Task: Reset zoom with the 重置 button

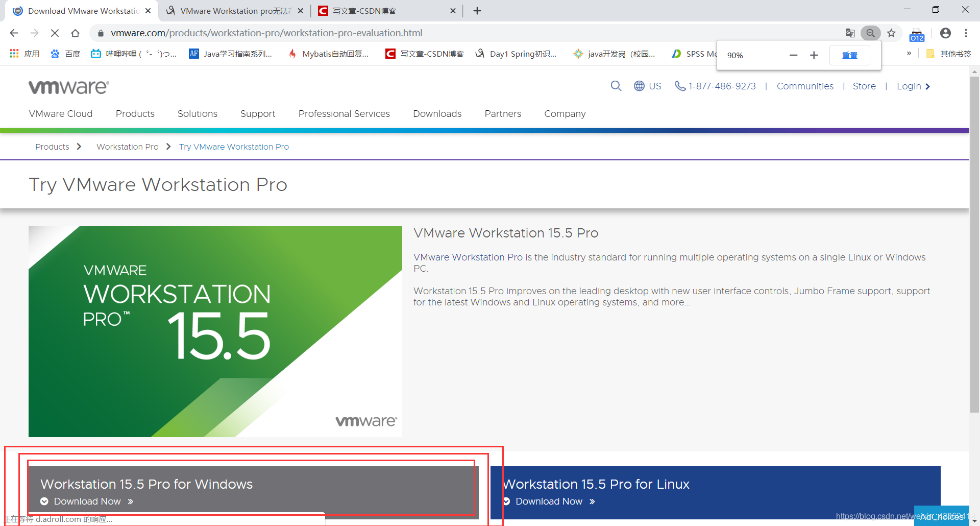Action: (x=850, y=55)
